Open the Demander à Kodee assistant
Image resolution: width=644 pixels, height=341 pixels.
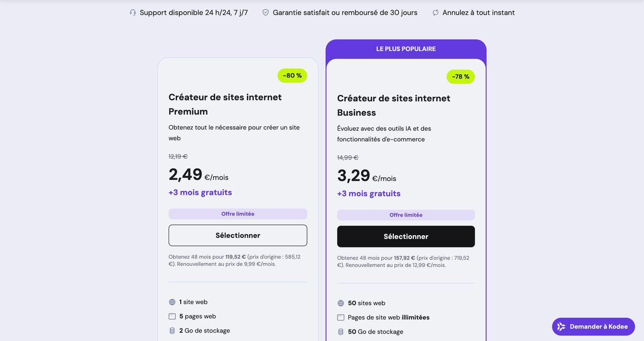593,326
